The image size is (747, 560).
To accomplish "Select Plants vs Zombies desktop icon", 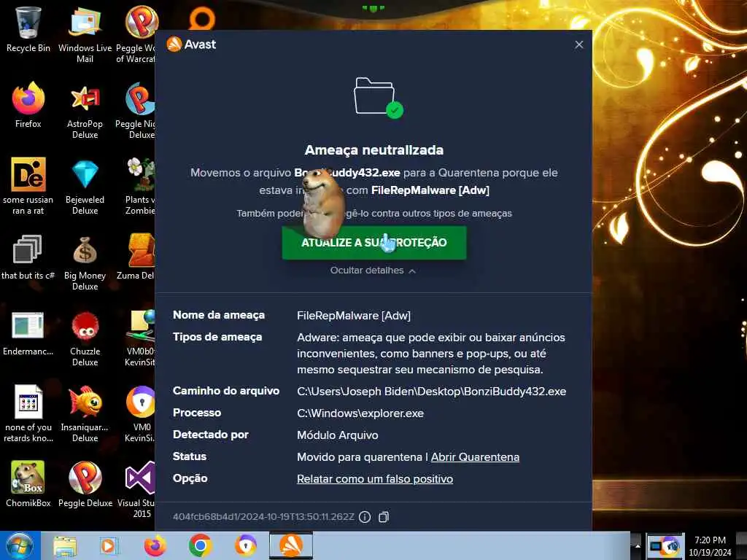I will 140,187.
